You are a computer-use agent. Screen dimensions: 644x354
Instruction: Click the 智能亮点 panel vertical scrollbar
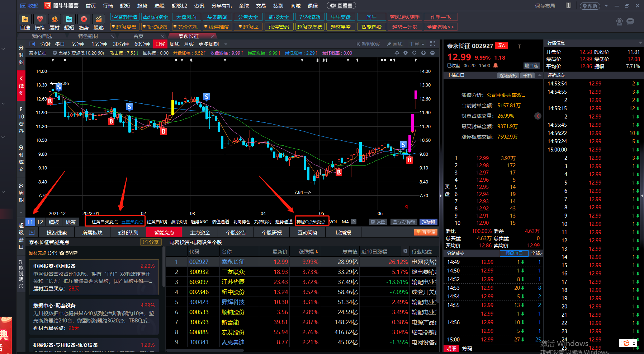pyautogui.click(x=164, y=267)
